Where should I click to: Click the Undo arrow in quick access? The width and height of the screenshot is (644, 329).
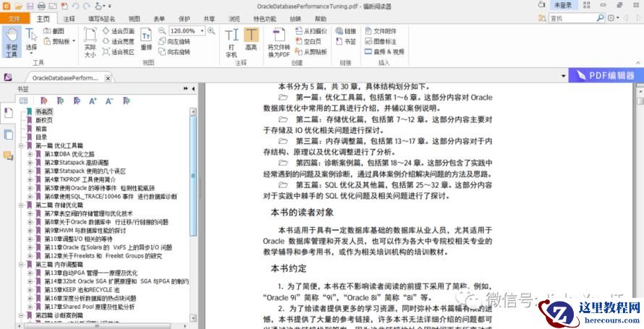coord(76,7)
